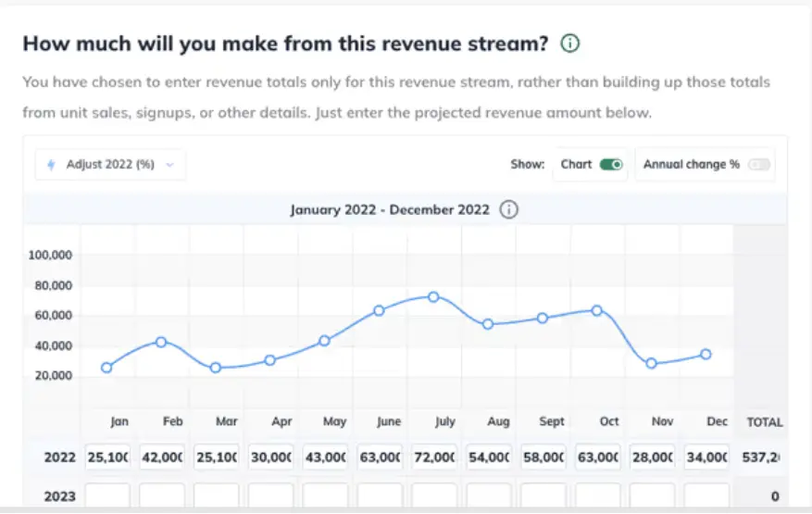Click the October data point on the chart
Viewport: 812px width, 514px height.
click(597, 310)
